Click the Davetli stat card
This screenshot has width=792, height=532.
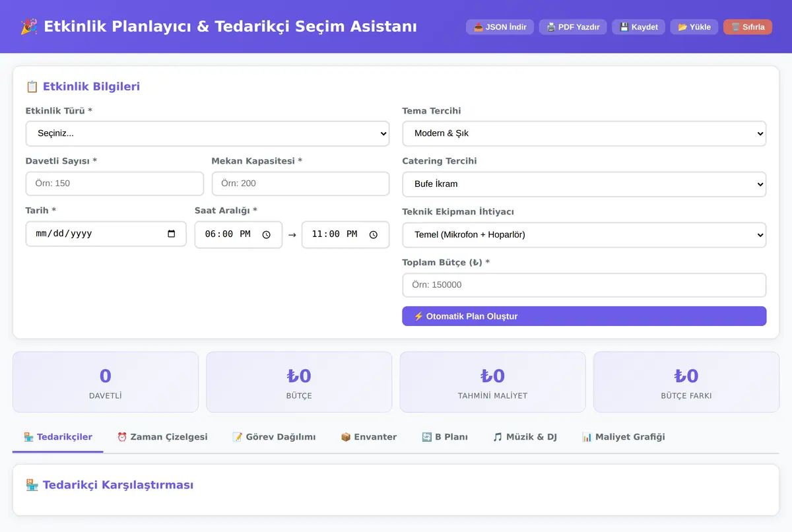pyautogui.click(x=106, y=382)
